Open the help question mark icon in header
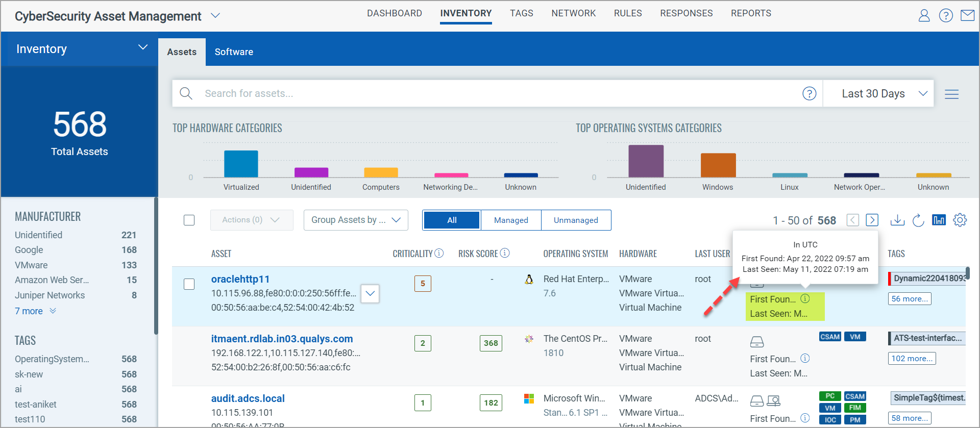 946,16
